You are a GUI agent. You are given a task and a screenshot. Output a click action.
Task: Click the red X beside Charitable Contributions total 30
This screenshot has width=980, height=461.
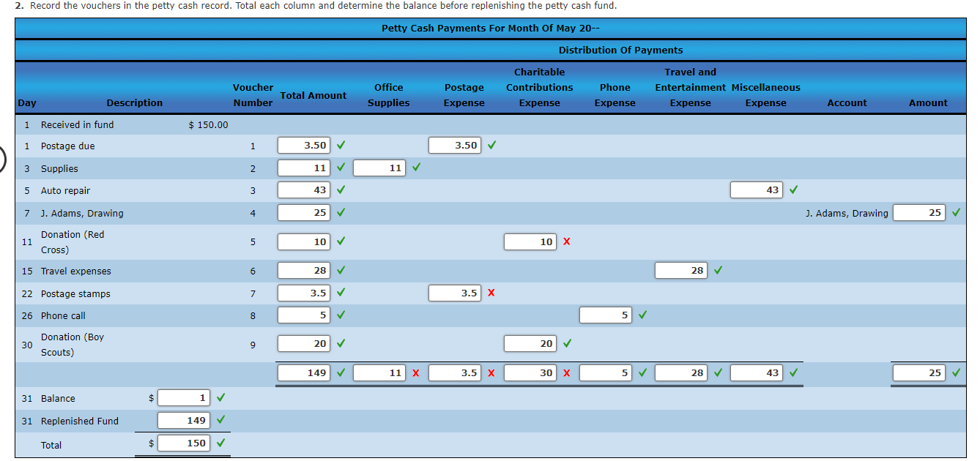click(566, 372)
